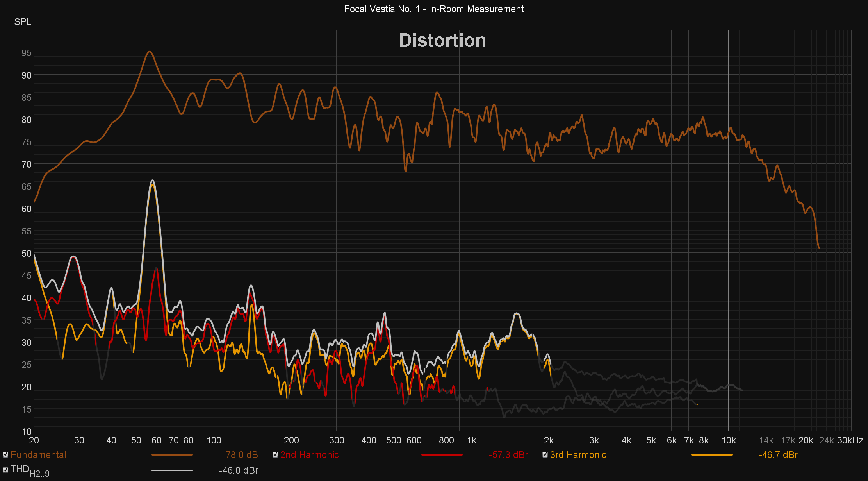Image resolution: width=868 pixels, height=481 pixels.
Task: Click the 2nd Harmonic legend label
Action: click(310, 455)
